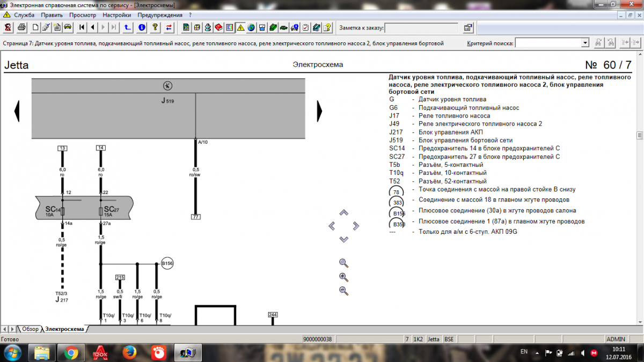The image size is (644, 362).
Task: Click the red-blue swap arrows icon
Action: point(169,27)
